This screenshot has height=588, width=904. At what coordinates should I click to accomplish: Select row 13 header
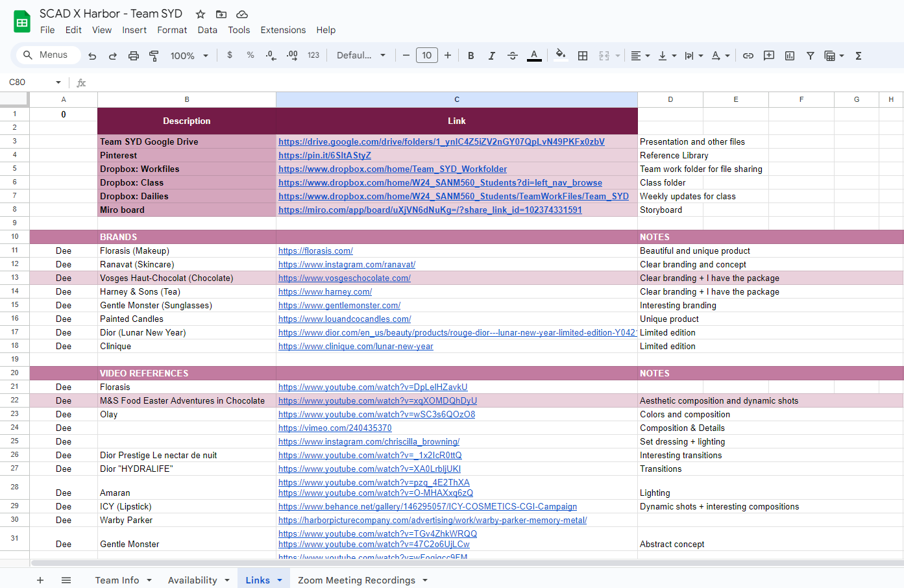click(14, 278)
